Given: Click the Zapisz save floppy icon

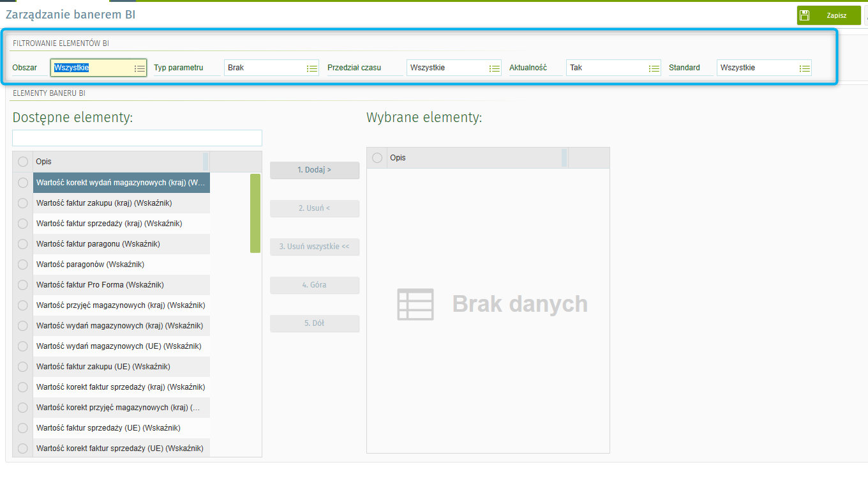Looking at the screenshot, I should point(805,15).
